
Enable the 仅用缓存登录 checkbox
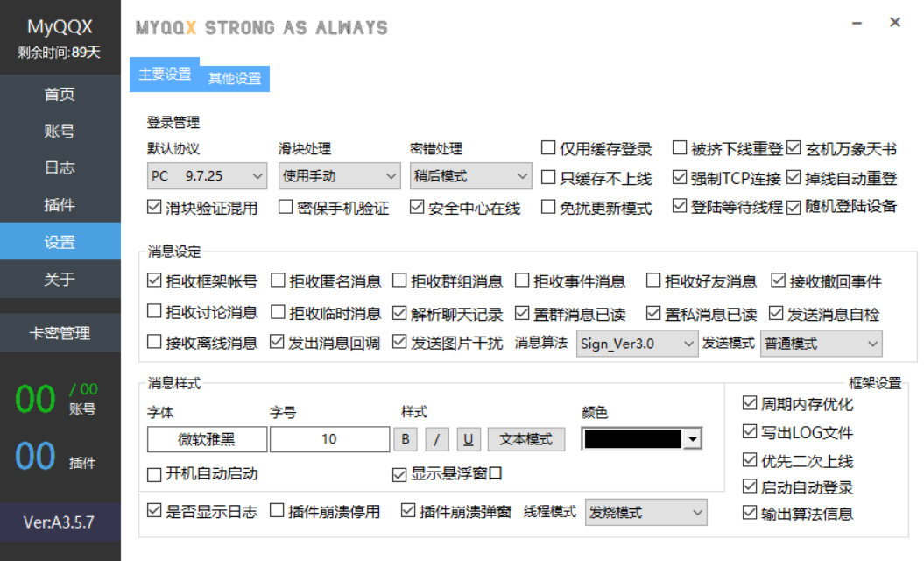click(549, 149)
